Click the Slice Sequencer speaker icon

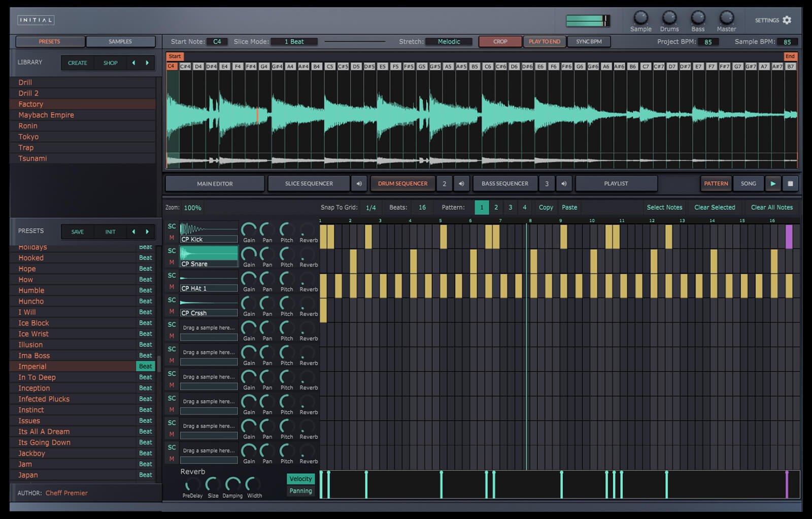[359, 184]
